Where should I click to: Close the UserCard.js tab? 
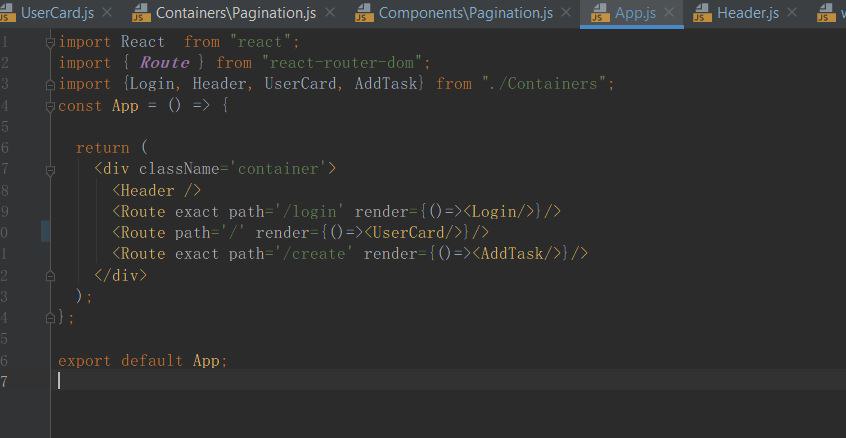107,12
